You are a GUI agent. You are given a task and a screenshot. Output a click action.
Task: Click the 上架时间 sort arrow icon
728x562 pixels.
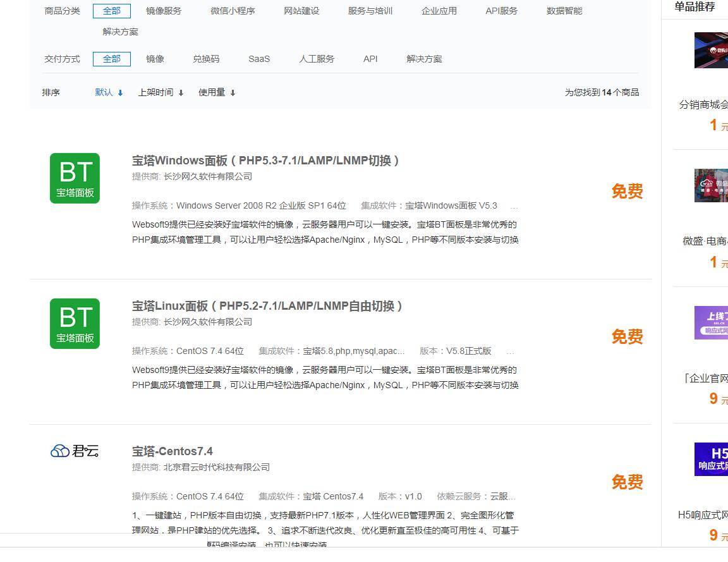click(x=181, y=93)
